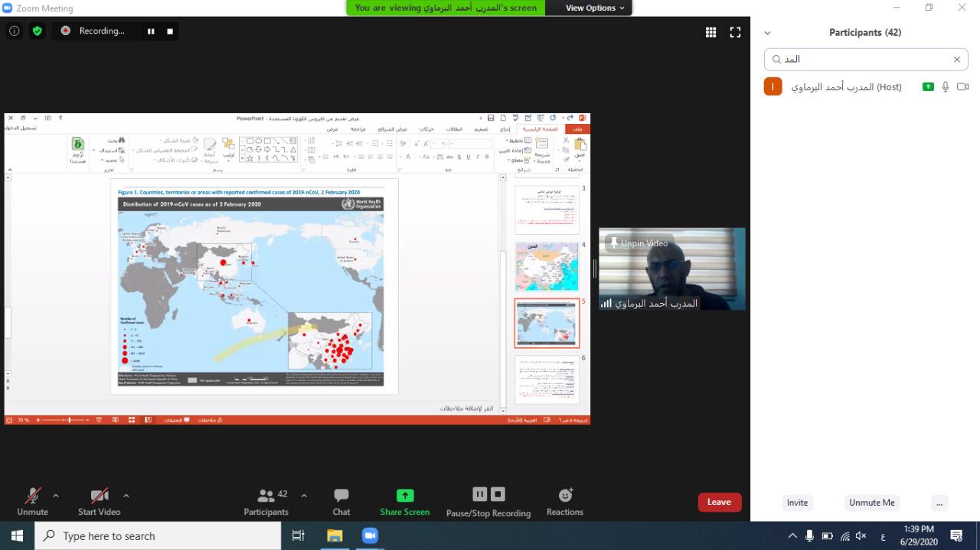Collapse the Participants panel chevron
This screenshot has width=980, height=550.
768,33
